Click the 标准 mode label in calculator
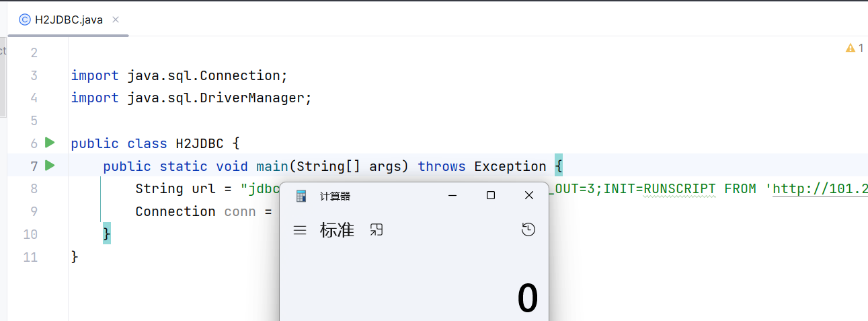 click(337, 230)
